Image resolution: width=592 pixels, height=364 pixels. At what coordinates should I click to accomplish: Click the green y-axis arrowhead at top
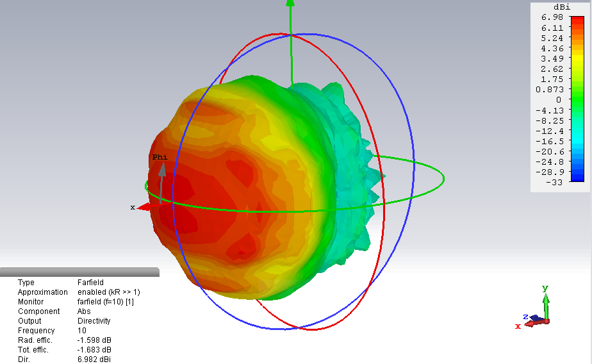[x=290, y=3]
